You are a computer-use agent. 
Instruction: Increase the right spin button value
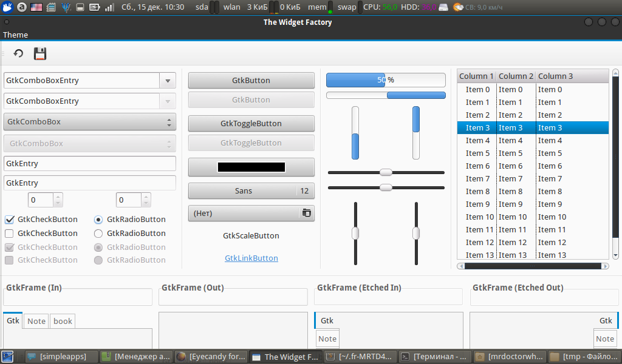click(x=146, y=197)
